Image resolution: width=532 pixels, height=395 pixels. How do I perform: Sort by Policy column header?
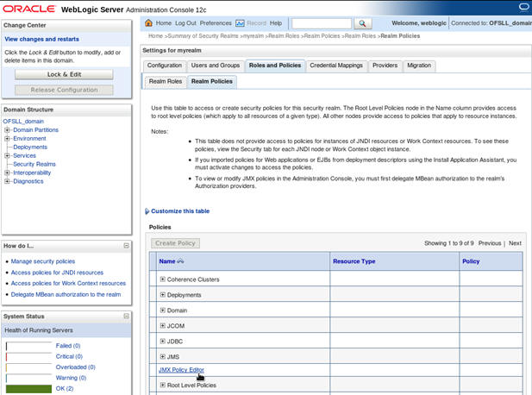point(471,261)
